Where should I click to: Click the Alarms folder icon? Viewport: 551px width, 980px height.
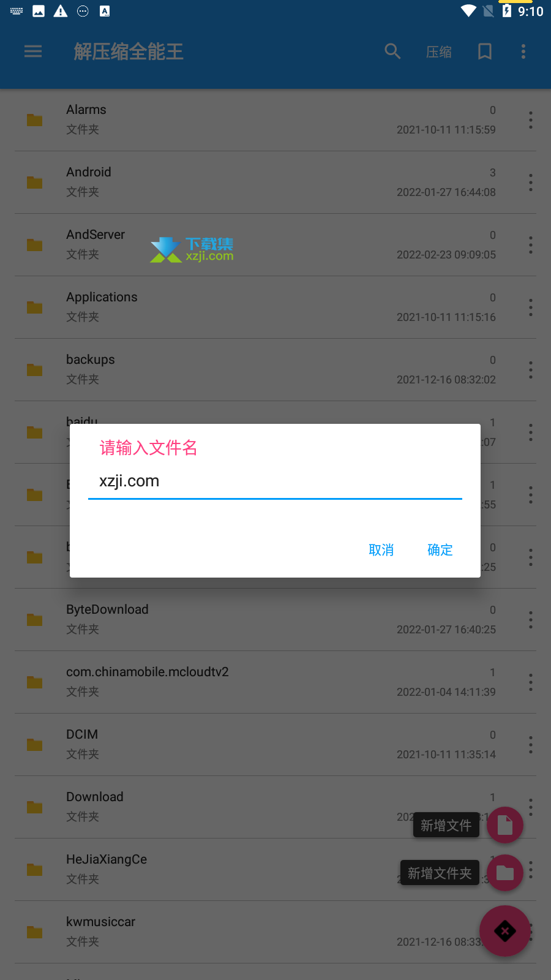(x=35, y=120)
